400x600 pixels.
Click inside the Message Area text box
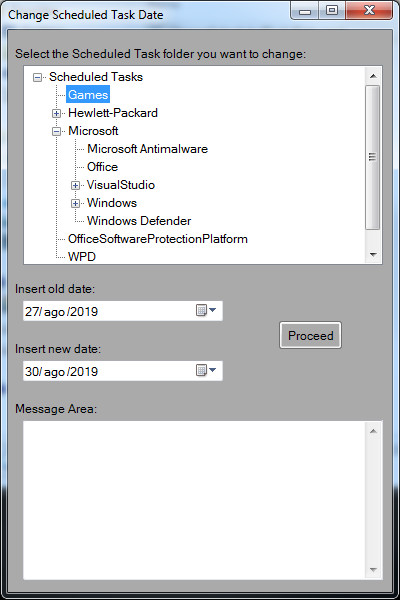(194, 500)
